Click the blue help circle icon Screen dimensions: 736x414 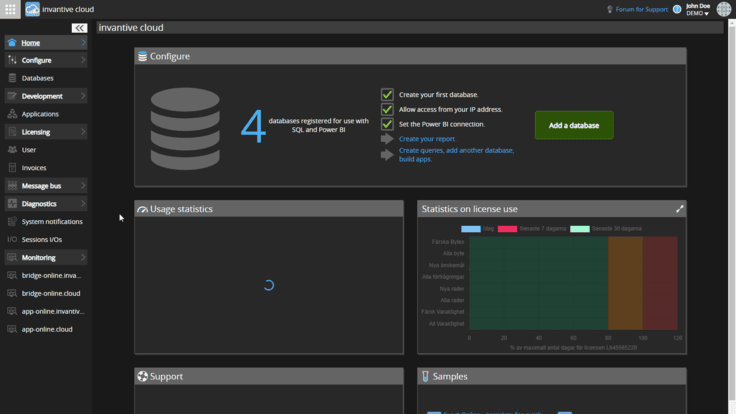coord(677,9)
